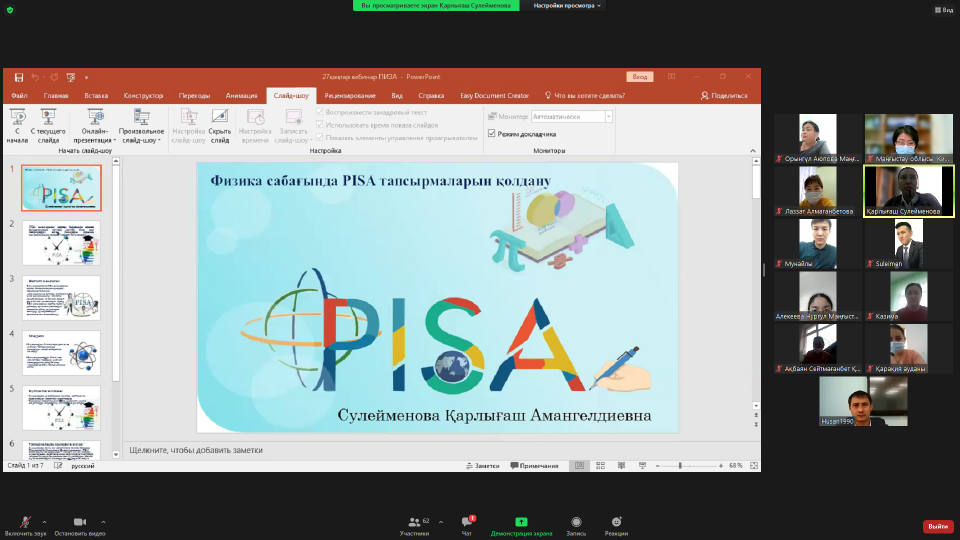Open the Монитор Автоматически combo box

(571, 116)
